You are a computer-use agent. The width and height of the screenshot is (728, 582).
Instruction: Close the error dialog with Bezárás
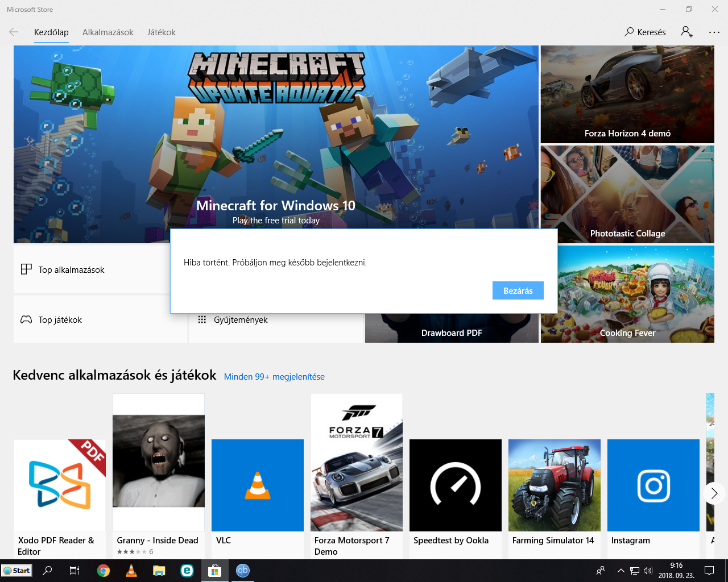tap(518, 290)
